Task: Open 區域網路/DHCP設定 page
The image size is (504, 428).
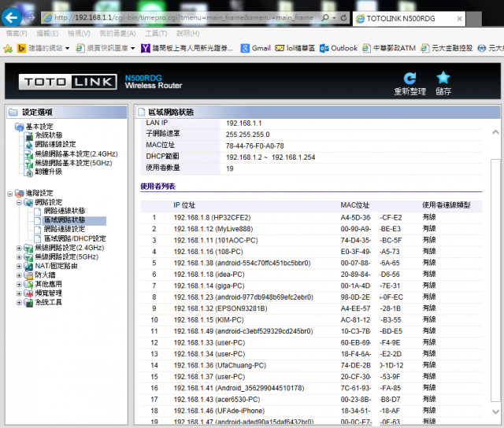Action: (x=75, y=238)
